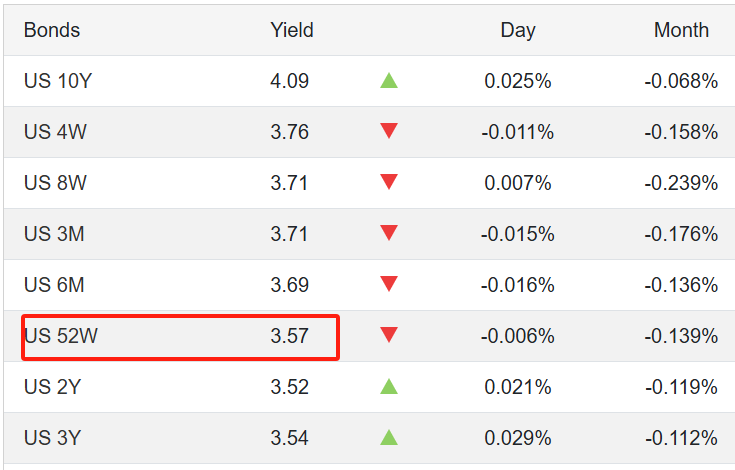Sort by the Yield column header
This screenshot has width=735, height=470.
tap(292, 30)
